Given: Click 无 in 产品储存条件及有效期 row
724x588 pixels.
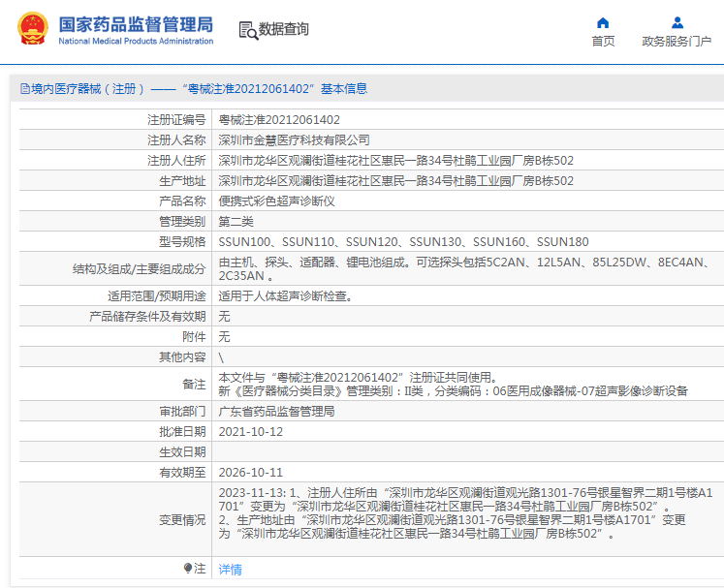Looking at the screenshot, I should point(224,316).
